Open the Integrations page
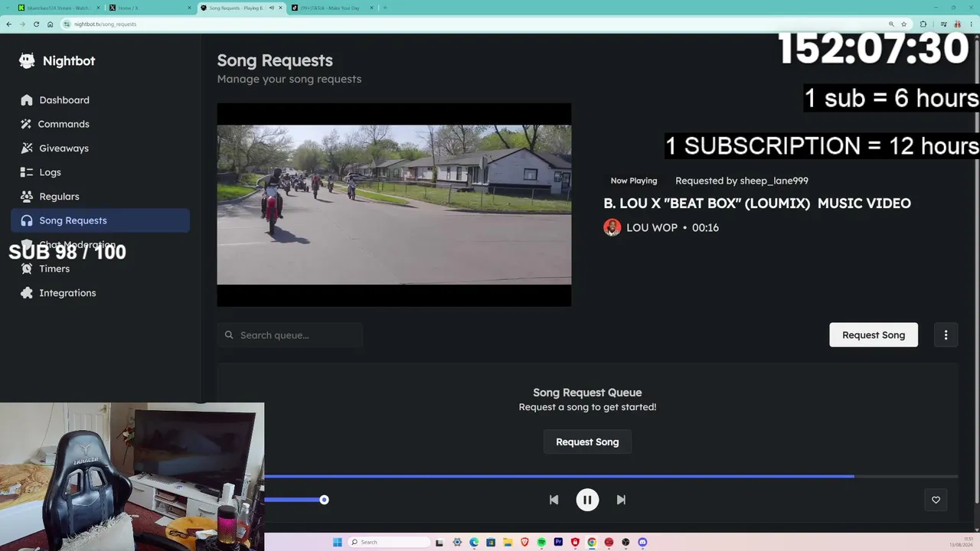This screenshot has width=980, height=551. [100, 293]
